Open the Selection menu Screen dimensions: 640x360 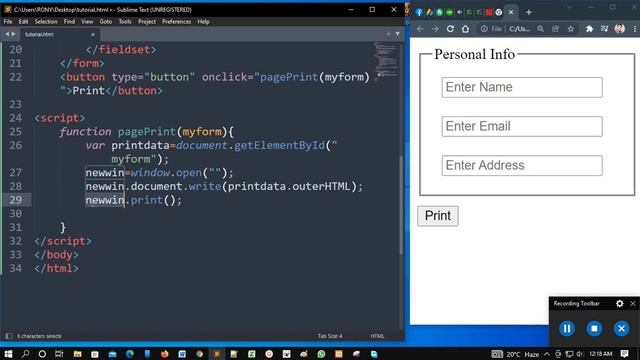46,22
